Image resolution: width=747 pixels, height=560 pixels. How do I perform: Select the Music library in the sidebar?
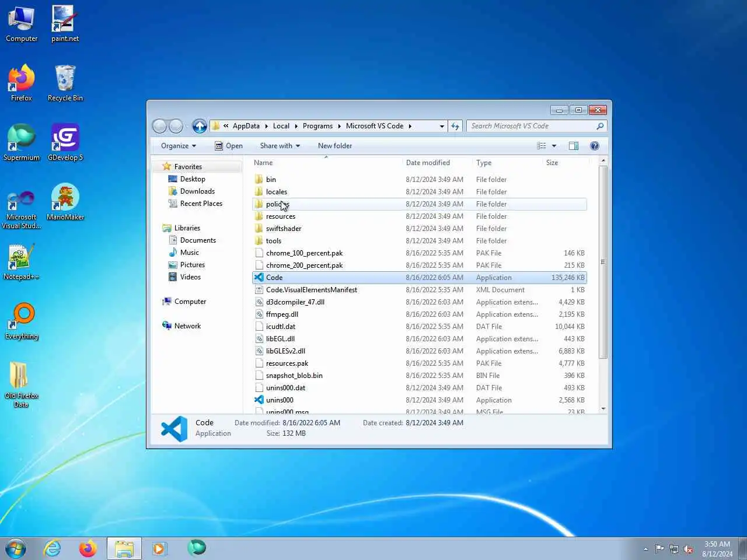(x=189, y=253)
